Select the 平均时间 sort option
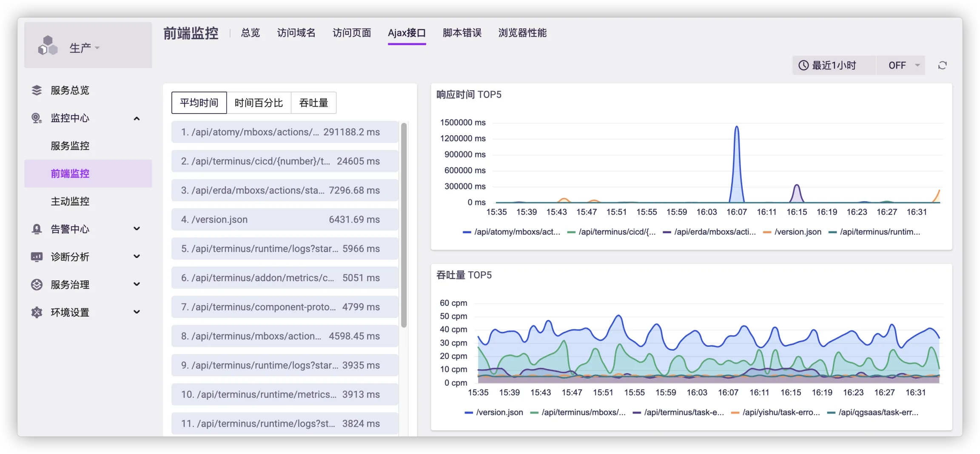980x454 pixels. tap(199, 103)
